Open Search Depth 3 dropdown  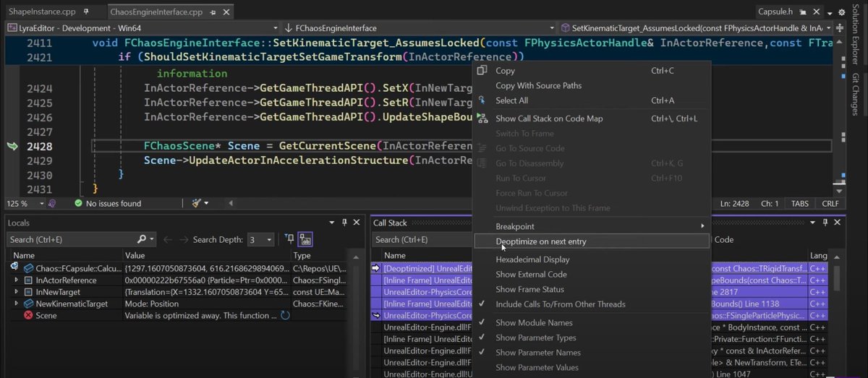[x=260, y=239]
